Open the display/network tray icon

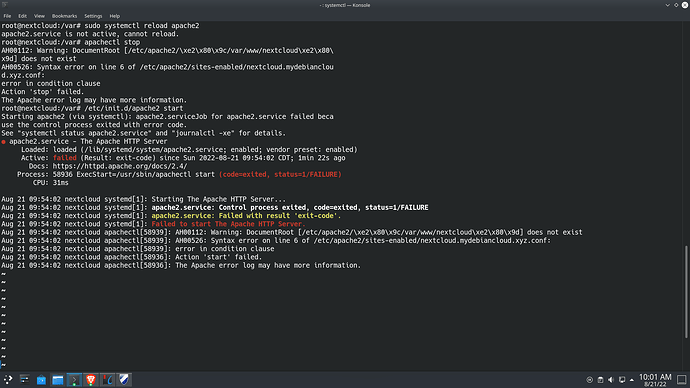click(x=622, y=380)
